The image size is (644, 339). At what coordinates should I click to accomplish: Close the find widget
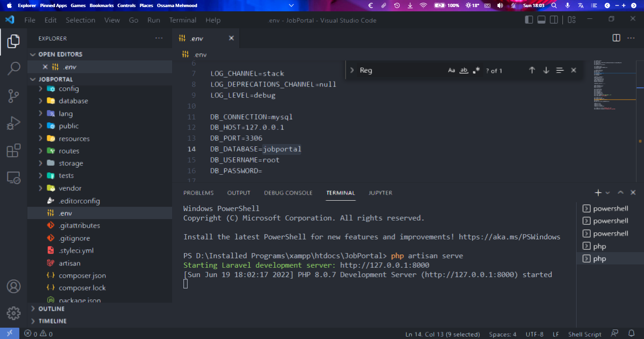pyautogui.click(x=573, y=70)
